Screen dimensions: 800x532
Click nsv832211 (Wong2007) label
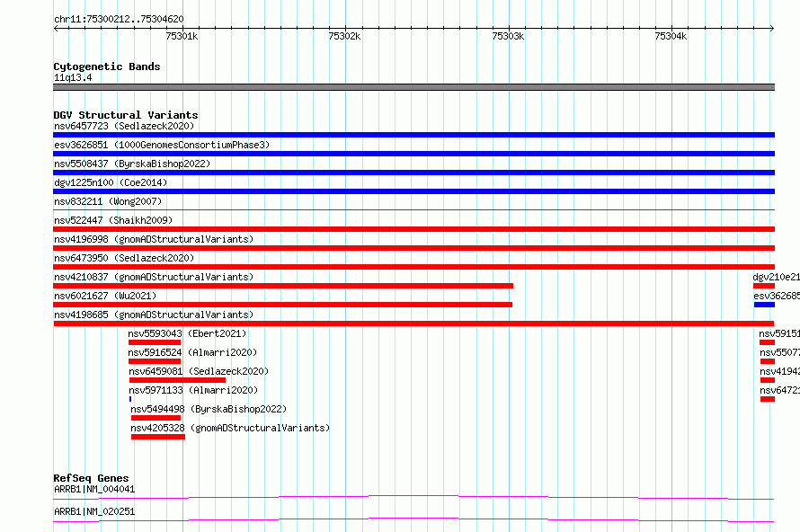tap(108, 201)
